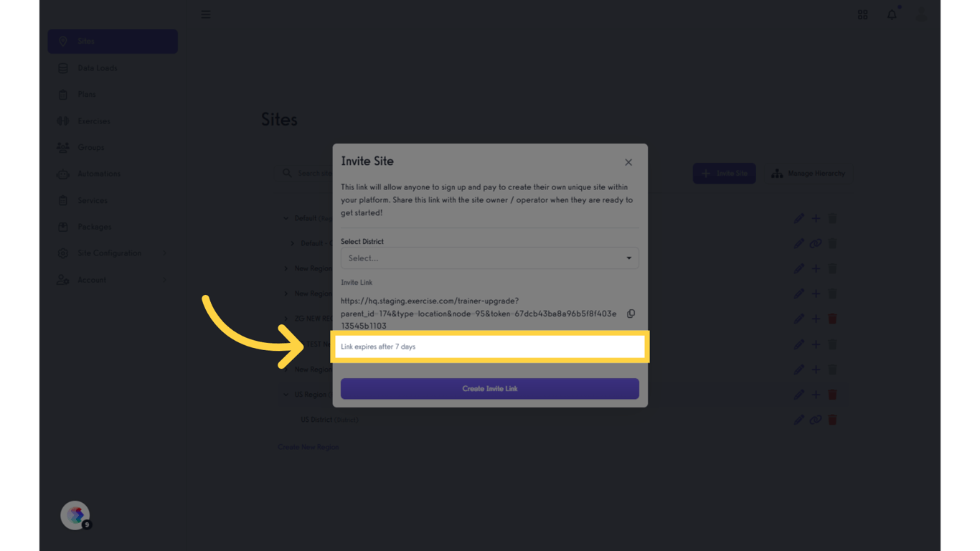Open the Select District dropdown
Image resolution: width=980 pixels, height=551 pixels.
click(489, 258)
